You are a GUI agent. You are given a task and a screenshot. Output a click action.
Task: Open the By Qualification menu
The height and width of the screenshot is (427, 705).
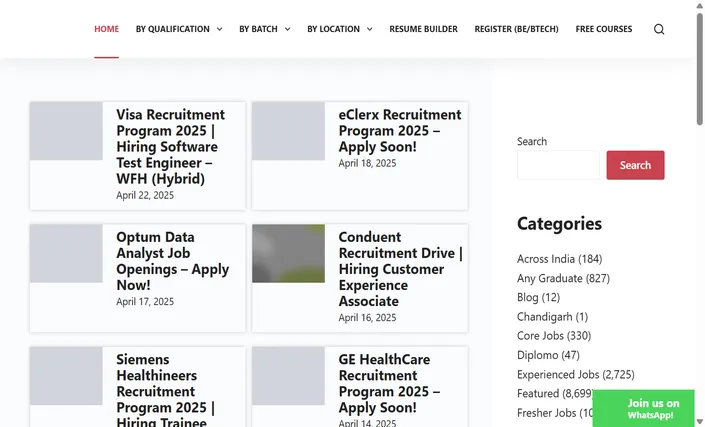[173, 29]
